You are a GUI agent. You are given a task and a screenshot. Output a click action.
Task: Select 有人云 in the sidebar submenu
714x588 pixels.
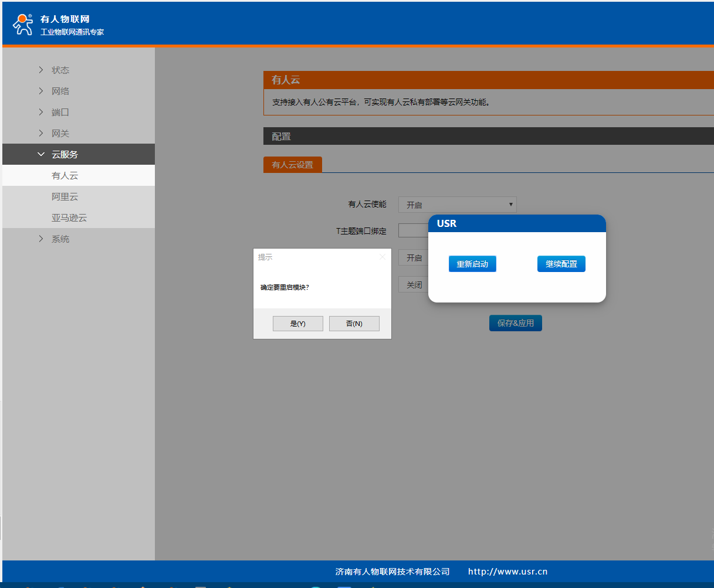tap(65, 176)
